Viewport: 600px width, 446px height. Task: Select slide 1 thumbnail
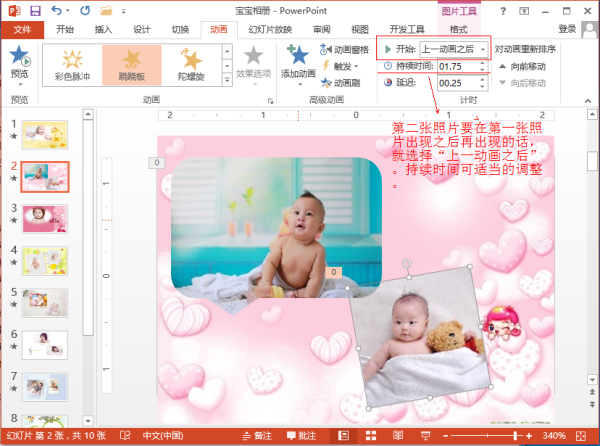pos(45,135)
